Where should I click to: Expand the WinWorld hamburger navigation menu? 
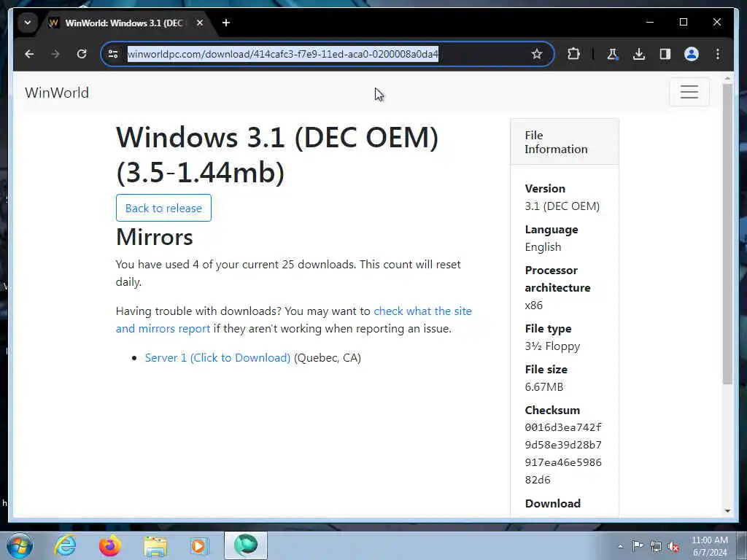(x=689, y=92)
